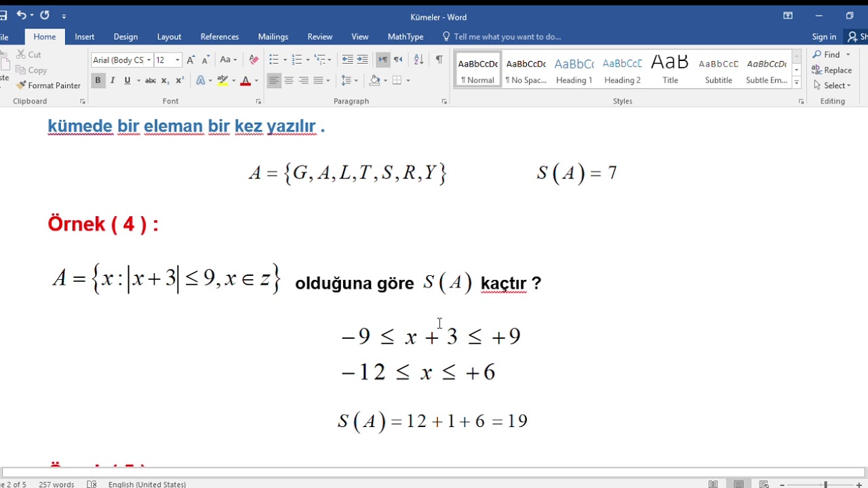
Task: Undo the last action
Action: click(21, 15)
